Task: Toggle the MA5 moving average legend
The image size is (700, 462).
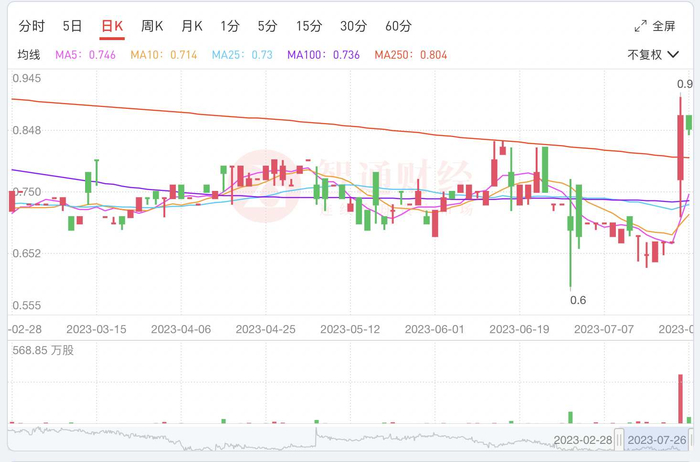Action: [x=85, y=55]
